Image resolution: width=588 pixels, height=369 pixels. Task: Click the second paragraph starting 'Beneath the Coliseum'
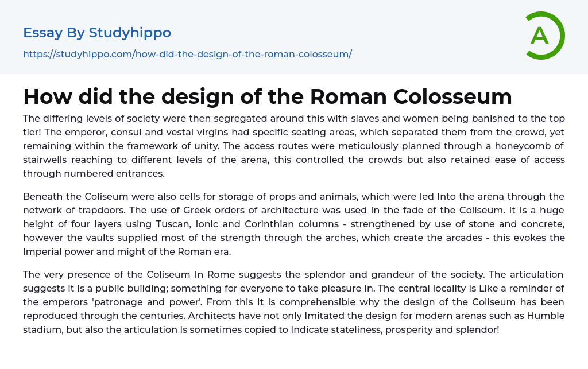pyautogui.click(x=293, y=224)
